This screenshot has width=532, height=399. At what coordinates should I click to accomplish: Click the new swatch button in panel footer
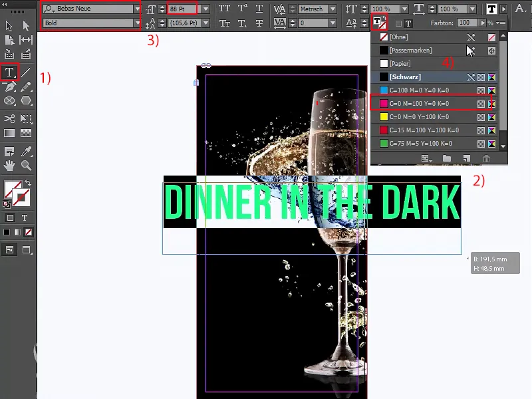click(467, 158)
